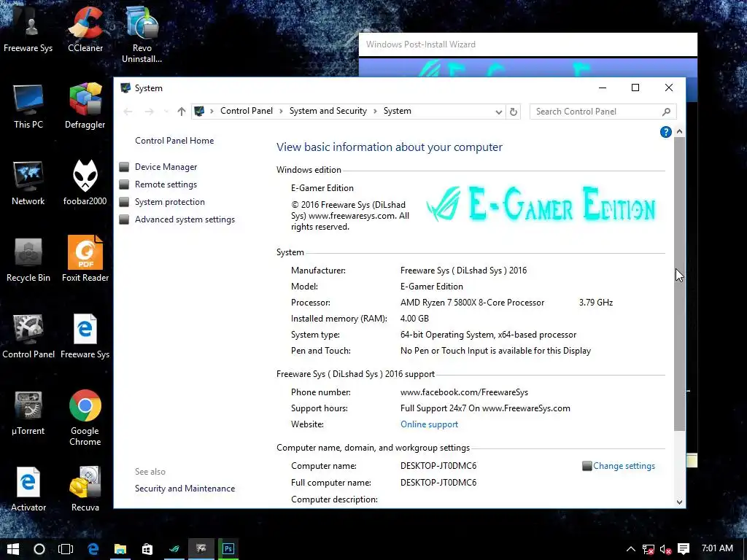The height and width of the screenshot is (560, 747).
Task: Click the taskbar clock showing 7:01 AM
Action: point(717,548)
